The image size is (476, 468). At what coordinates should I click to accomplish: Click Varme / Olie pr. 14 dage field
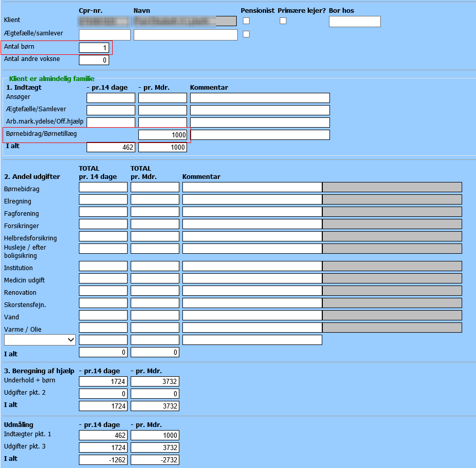[x=103, y=328]
